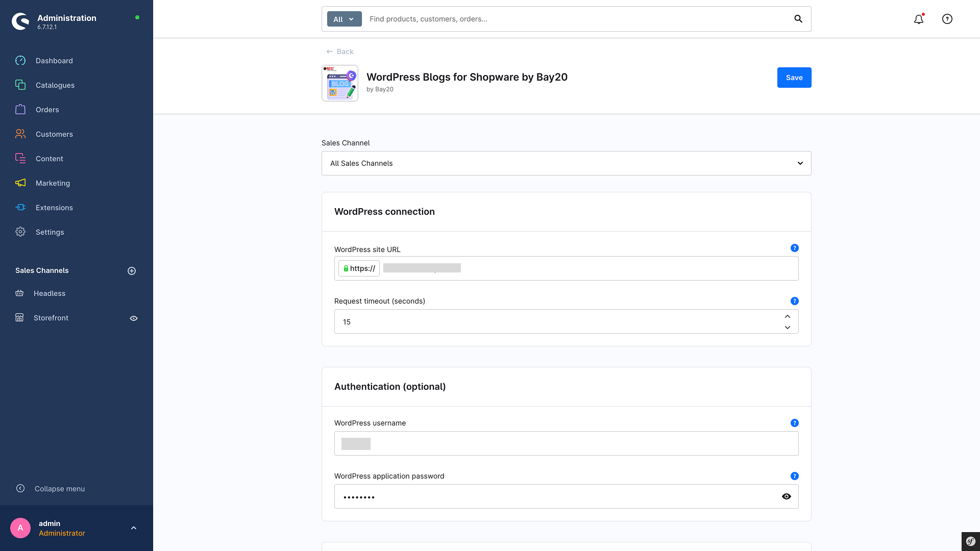The width and height of the screenshot is (980, 551).
Task: Click the Collapse menu arrow icon
Action: click(20, 488)
